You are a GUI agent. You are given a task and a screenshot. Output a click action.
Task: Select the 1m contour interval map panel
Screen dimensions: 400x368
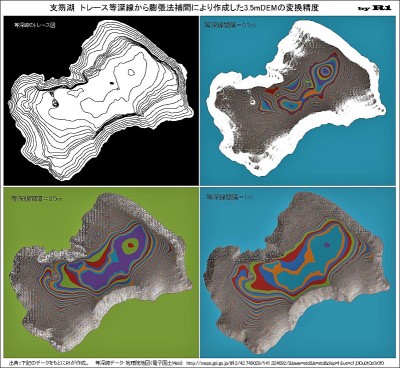(298, 272)
